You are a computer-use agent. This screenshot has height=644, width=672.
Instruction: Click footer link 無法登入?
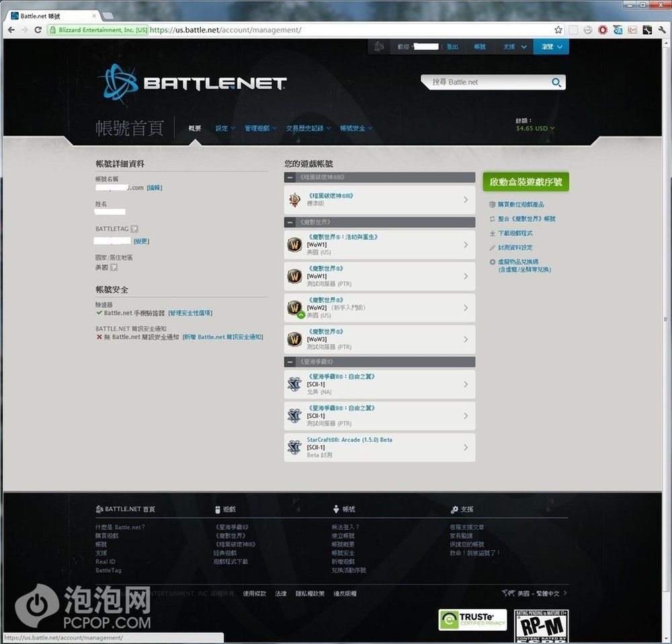point(345,527)
